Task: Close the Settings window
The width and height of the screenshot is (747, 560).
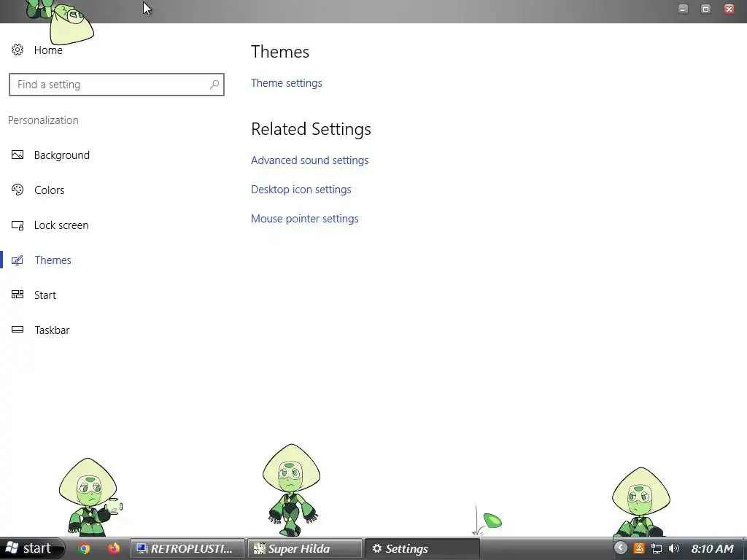Action: tap(729, 9)
